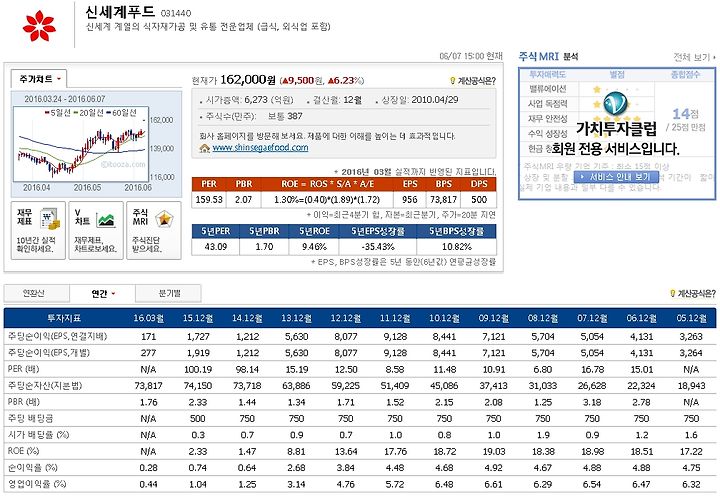This screenshot has height=496, width=720.
Task: Click the ROE (%) row label
Action: [x=23, y=451]
